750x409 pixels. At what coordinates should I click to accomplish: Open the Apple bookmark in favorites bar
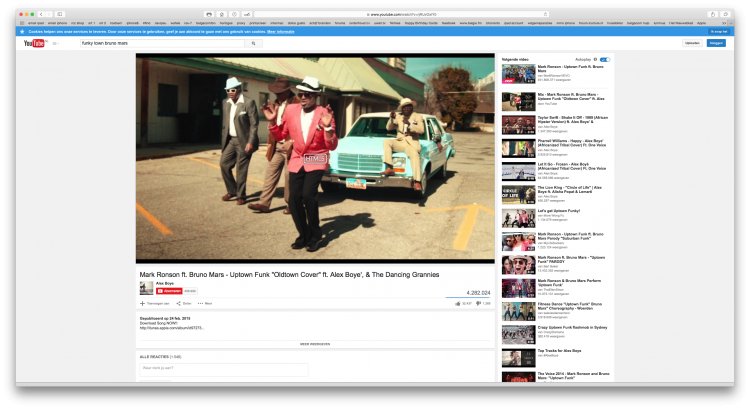coord(701,23)
